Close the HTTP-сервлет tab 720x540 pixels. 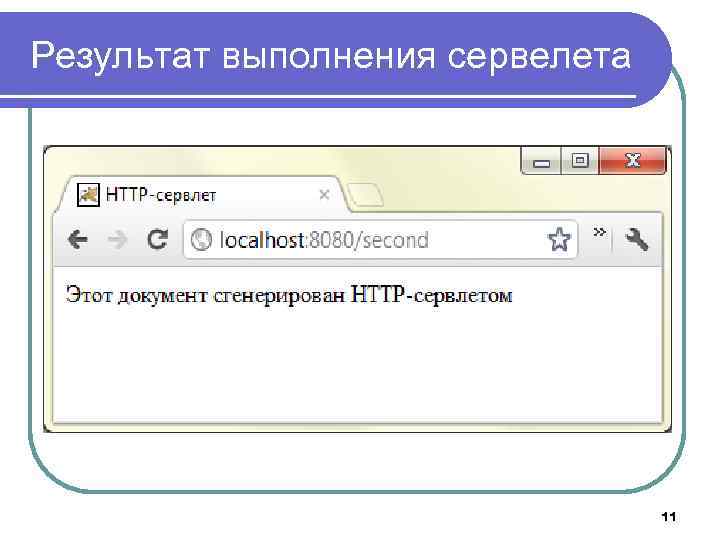(x=324, y=195)
